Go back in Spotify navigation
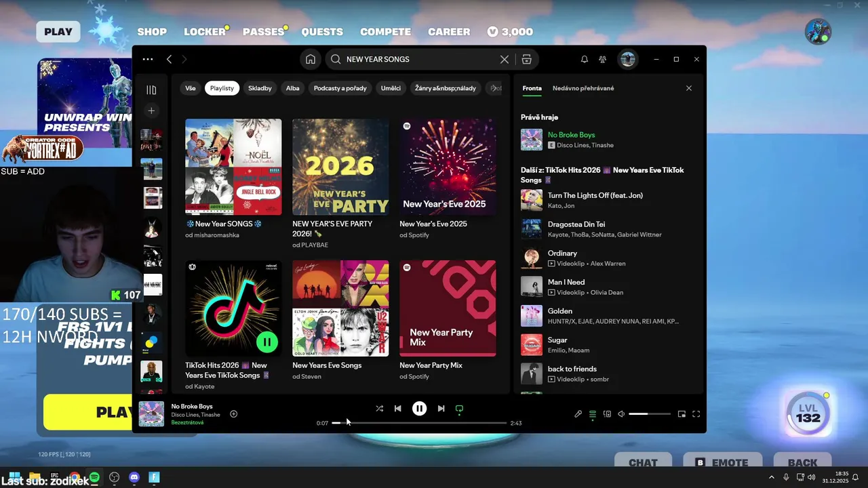 pos(170,60)
